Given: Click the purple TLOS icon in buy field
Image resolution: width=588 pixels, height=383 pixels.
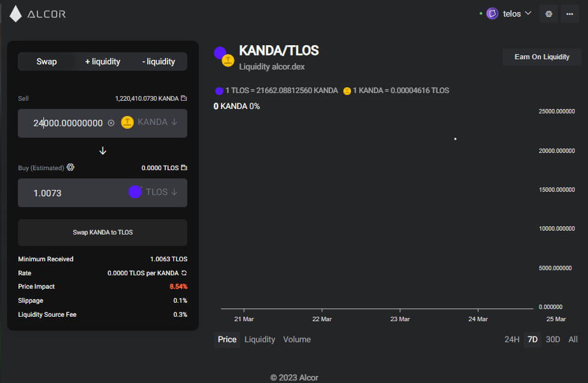Looking at the screenshot, I should click(135, 192).
